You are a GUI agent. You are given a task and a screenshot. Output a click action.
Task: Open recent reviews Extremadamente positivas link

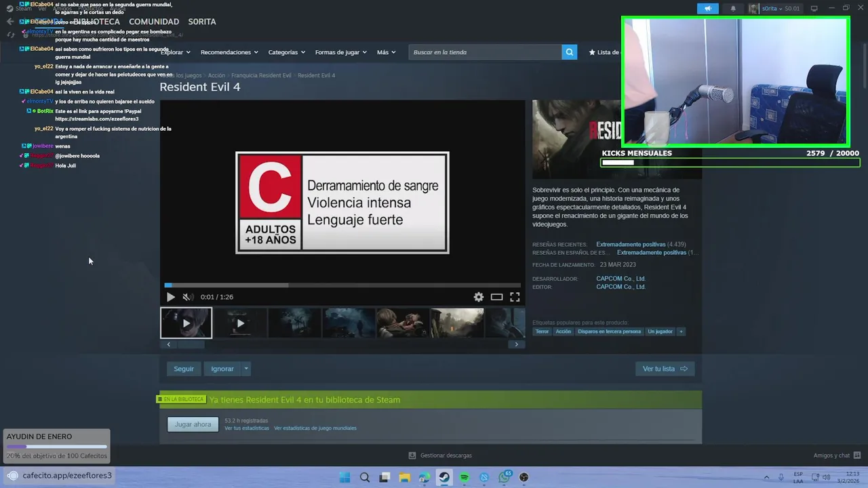[x=631, y=244]
